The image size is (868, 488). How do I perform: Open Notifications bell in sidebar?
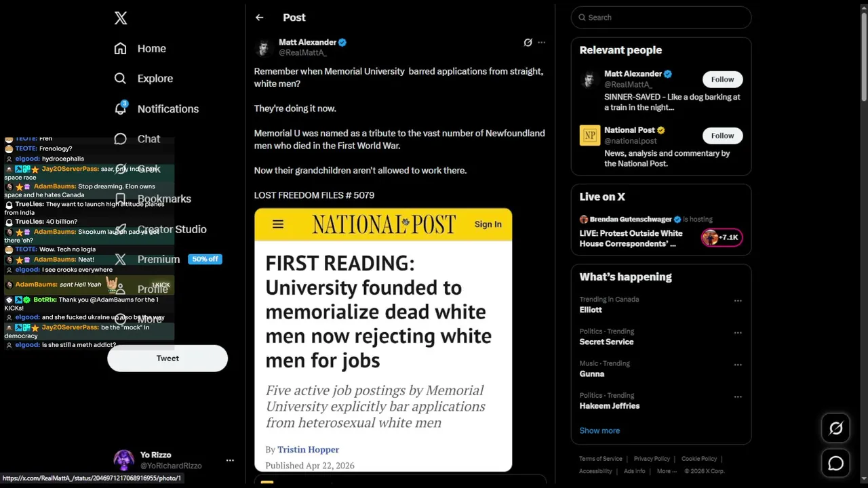(121, 108)
